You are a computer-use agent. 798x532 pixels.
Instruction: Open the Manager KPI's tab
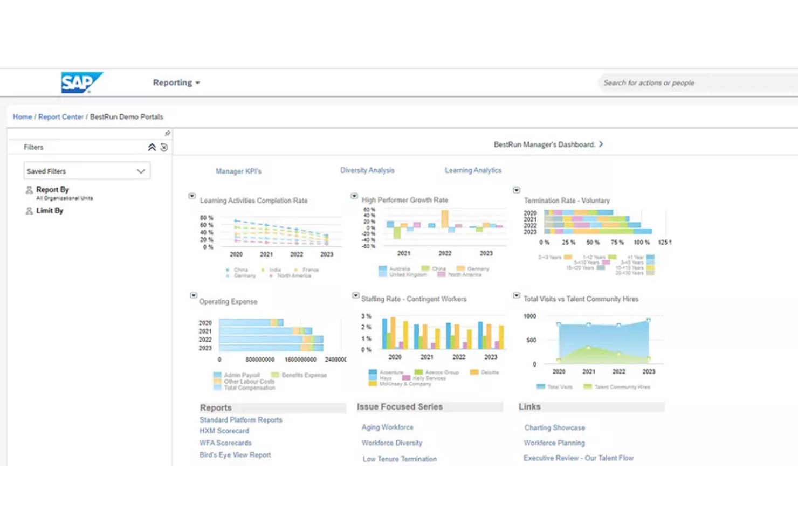[x=238, y=171]
